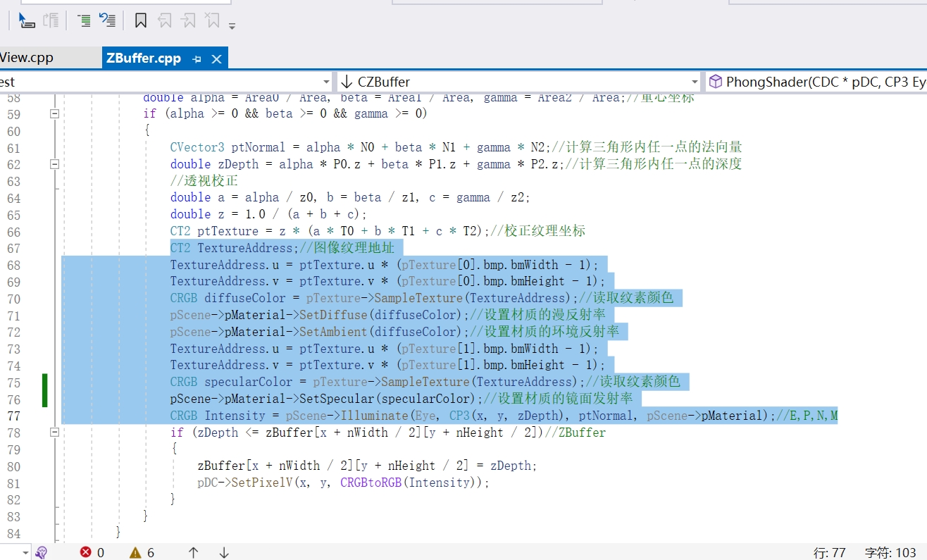Pin the ZBuffer.cpp tab
Image resolution: width=927 pixels, height=560 pixels.
197,59
